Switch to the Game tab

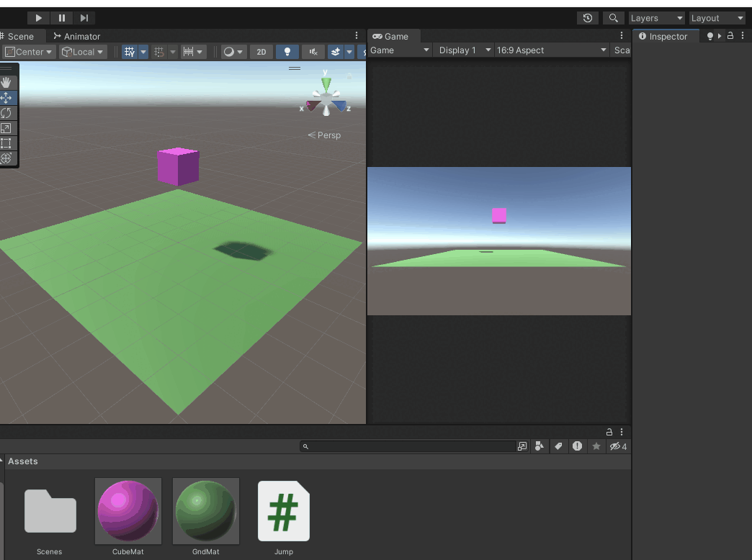(x=391, y=37)
